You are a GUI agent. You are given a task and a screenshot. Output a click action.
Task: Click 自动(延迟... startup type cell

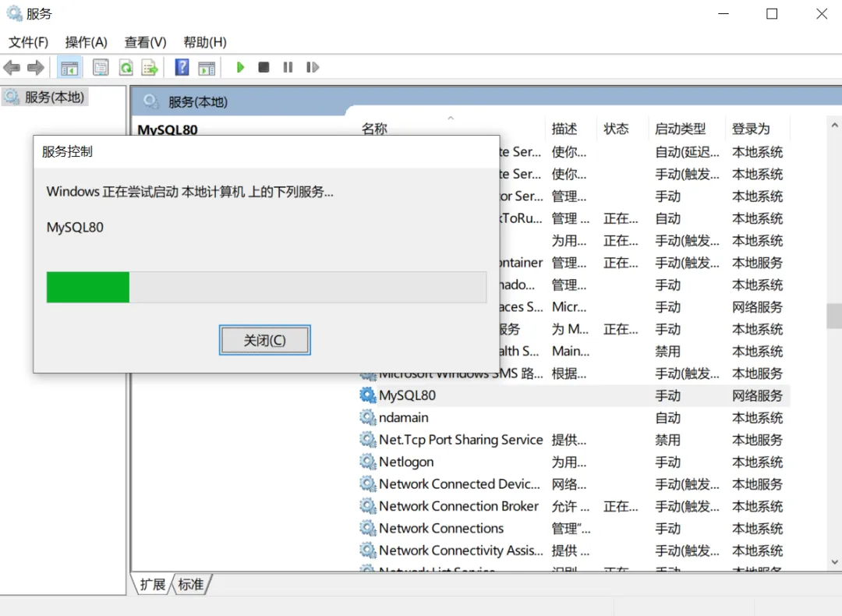pyautogui.click(x=687, y=152)
